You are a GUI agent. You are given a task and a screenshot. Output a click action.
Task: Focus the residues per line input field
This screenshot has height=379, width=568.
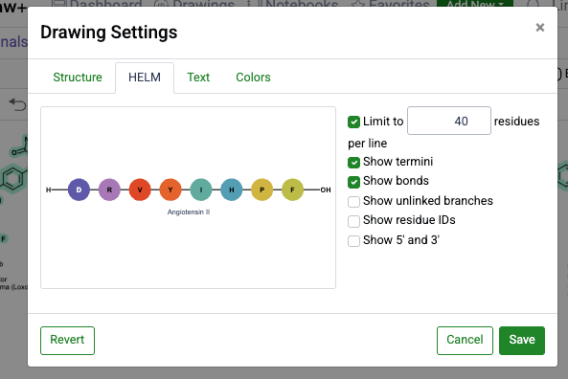(x=449, y=121)
